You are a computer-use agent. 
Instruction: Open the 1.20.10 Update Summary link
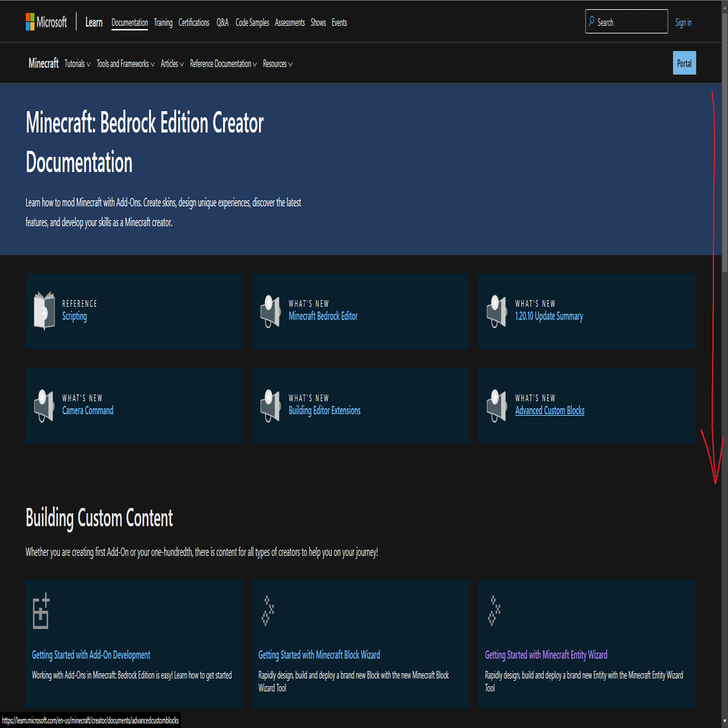click(x=549, y=316)
